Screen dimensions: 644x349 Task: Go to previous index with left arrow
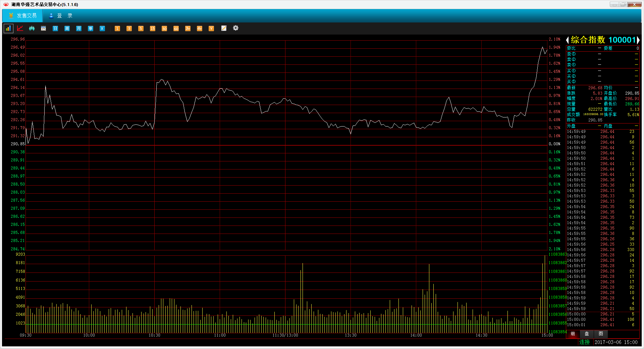pyautogui.click(x=567, y=40)
